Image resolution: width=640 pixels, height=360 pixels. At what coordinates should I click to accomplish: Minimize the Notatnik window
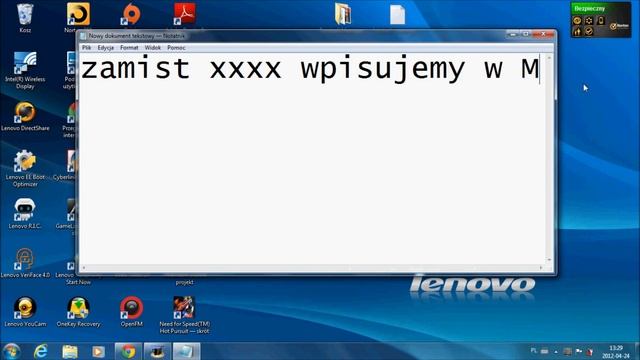coord(513,35)
